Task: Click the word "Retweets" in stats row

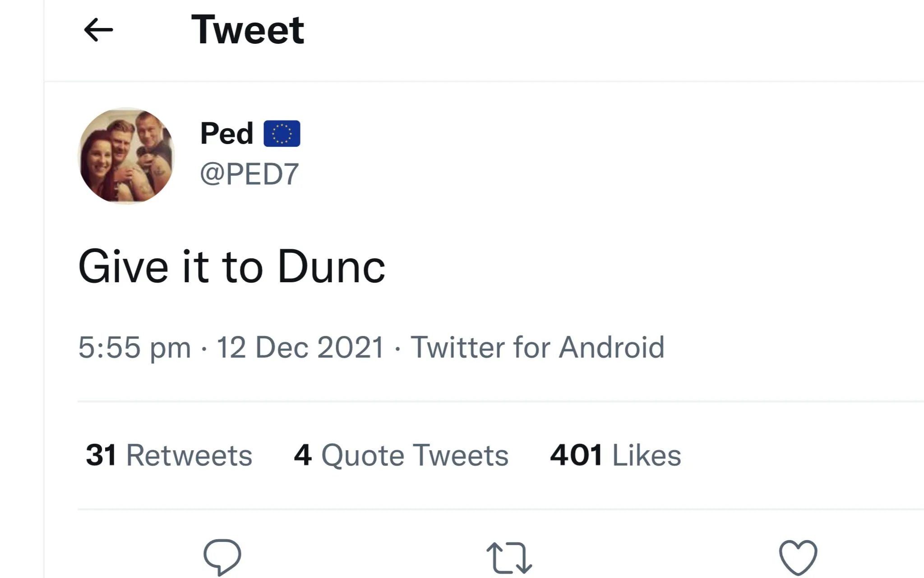Action: pos(189,455)
